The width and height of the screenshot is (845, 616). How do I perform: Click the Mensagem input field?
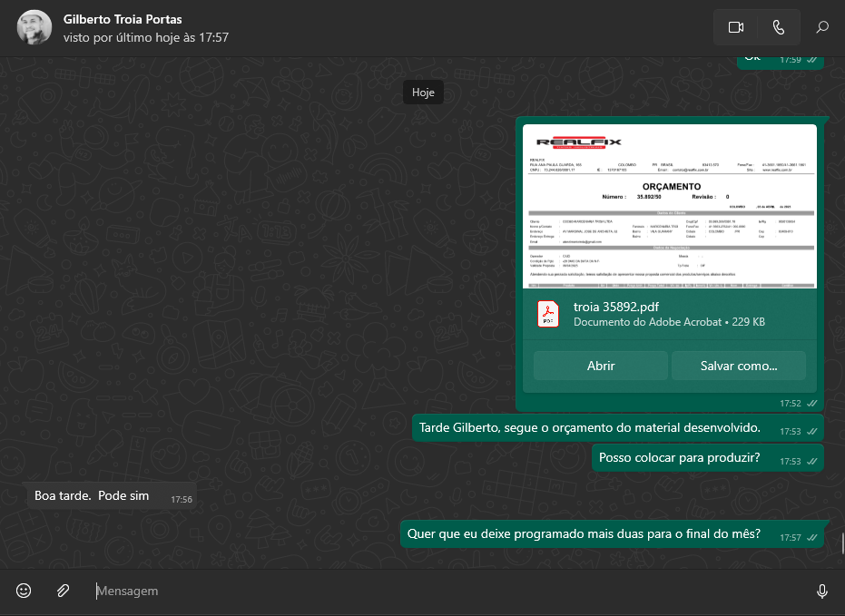[445, 591]
